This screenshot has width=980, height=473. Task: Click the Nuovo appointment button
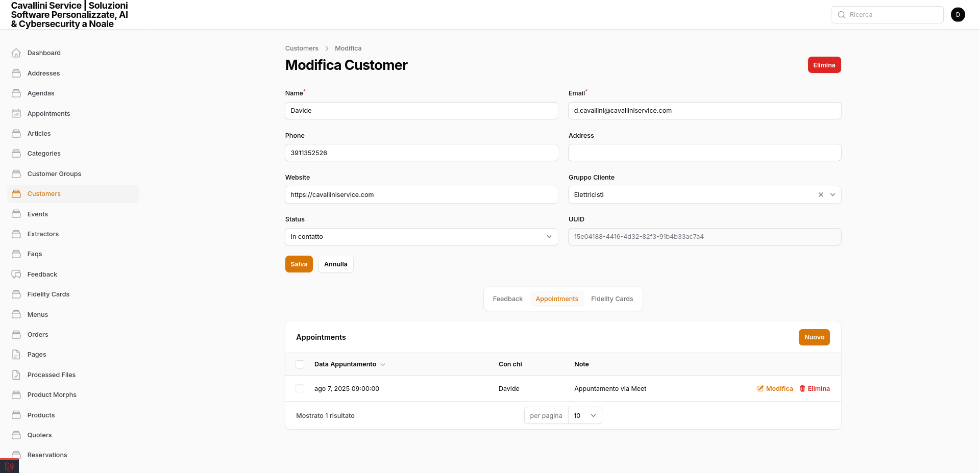(x=814, y=337)
